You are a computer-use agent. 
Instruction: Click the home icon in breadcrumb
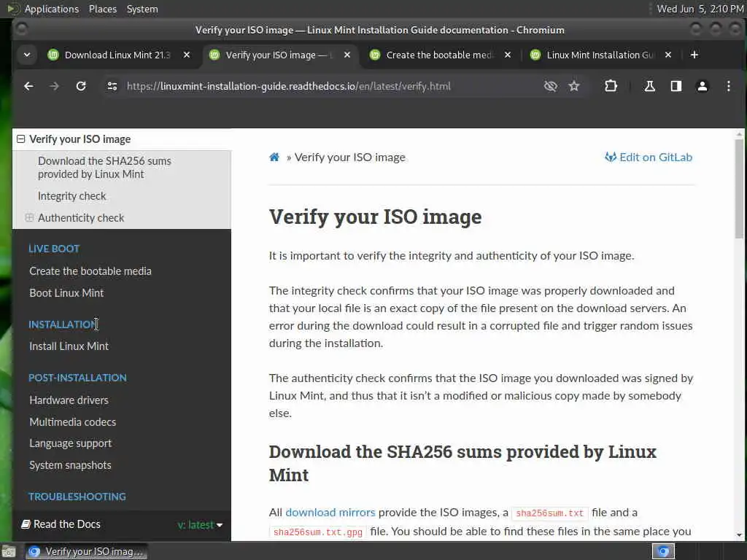click(274, 157)
